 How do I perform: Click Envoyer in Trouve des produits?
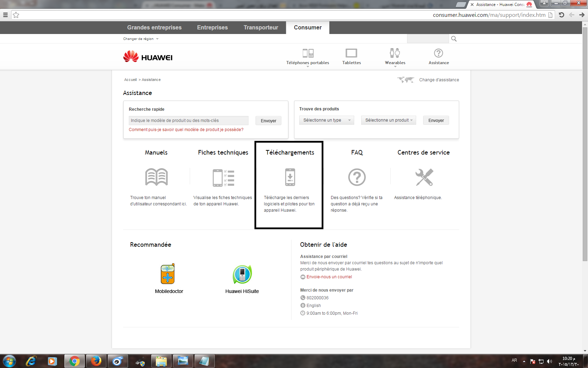click(x=436, y=120)
